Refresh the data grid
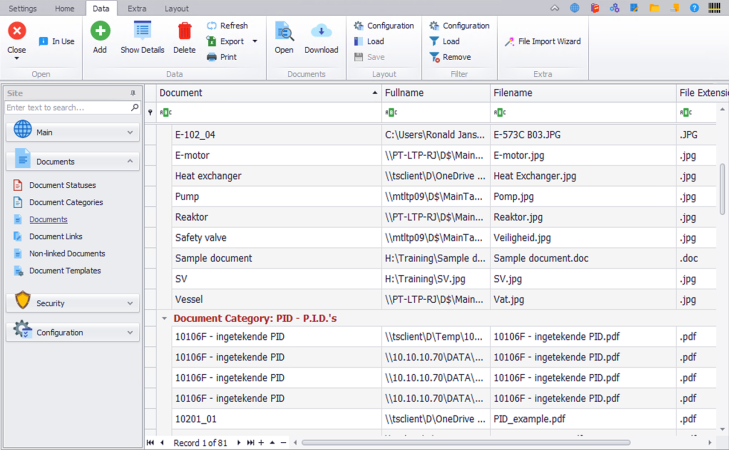Screen dimensions: 729x450 click(x=227, y=26)
